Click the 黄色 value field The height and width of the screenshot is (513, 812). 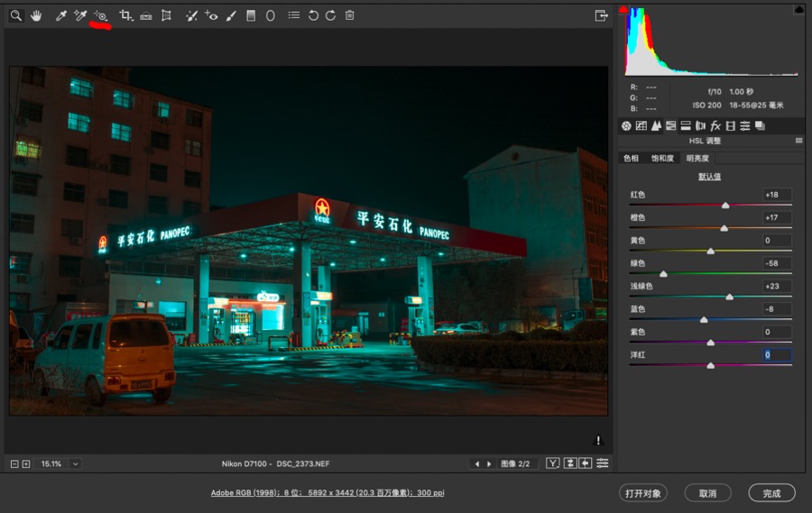(x=777, y=240)
